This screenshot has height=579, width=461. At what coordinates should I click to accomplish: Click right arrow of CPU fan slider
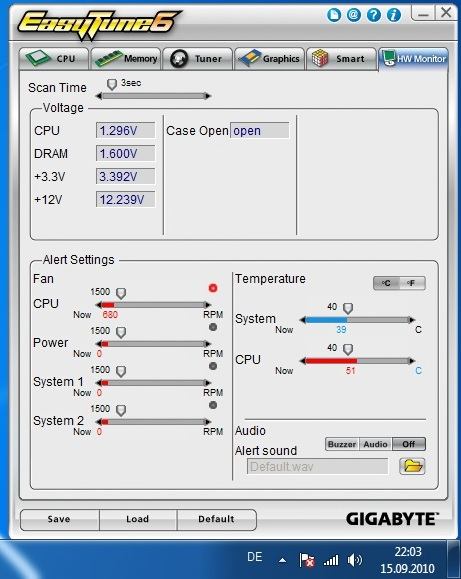click(208, 305)
